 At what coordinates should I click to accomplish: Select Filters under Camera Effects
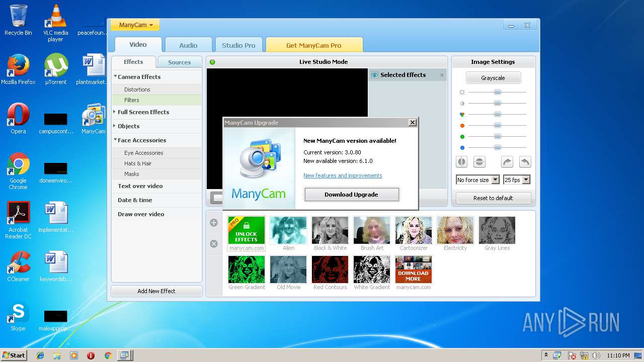156,100
